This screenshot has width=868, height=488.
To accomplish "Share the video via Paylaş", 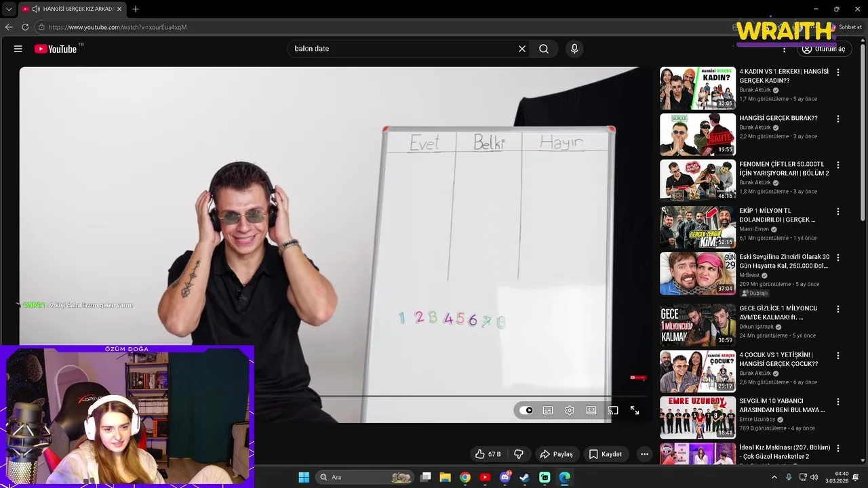I will [557, 454].
